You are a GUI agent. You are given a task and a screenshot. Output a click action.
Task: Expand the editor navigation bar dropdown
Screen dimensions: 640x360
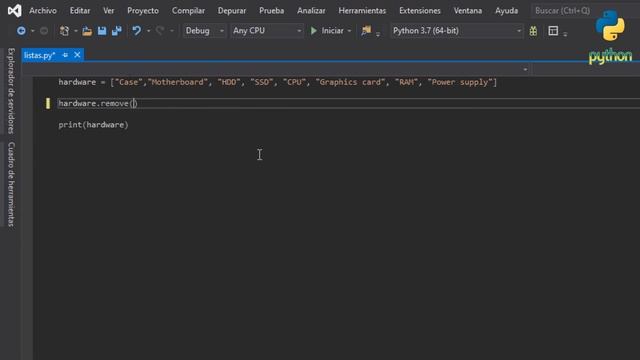525,69
